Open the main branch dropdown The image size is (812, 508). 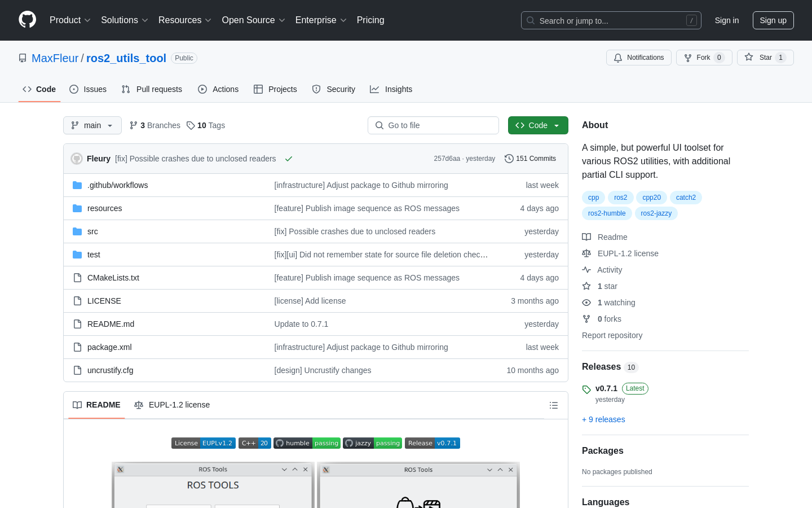pyautogui.click(x=92, y=125)
